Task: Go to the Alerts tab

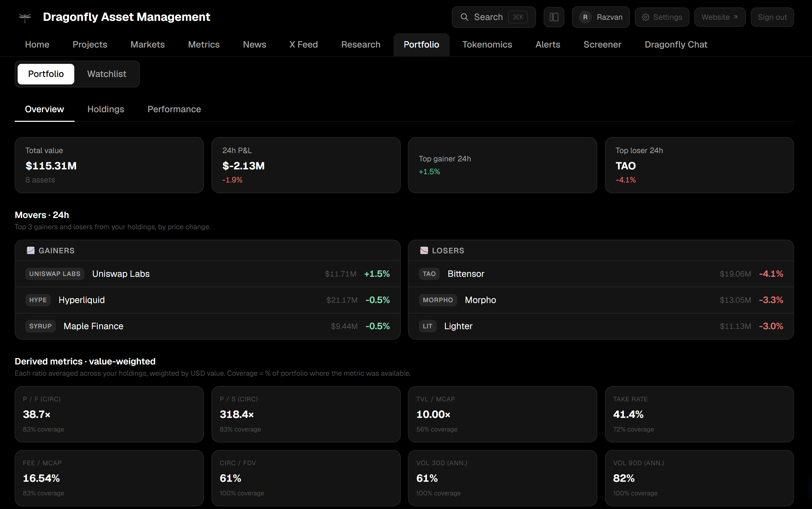Action: click(x=548, y=44)
